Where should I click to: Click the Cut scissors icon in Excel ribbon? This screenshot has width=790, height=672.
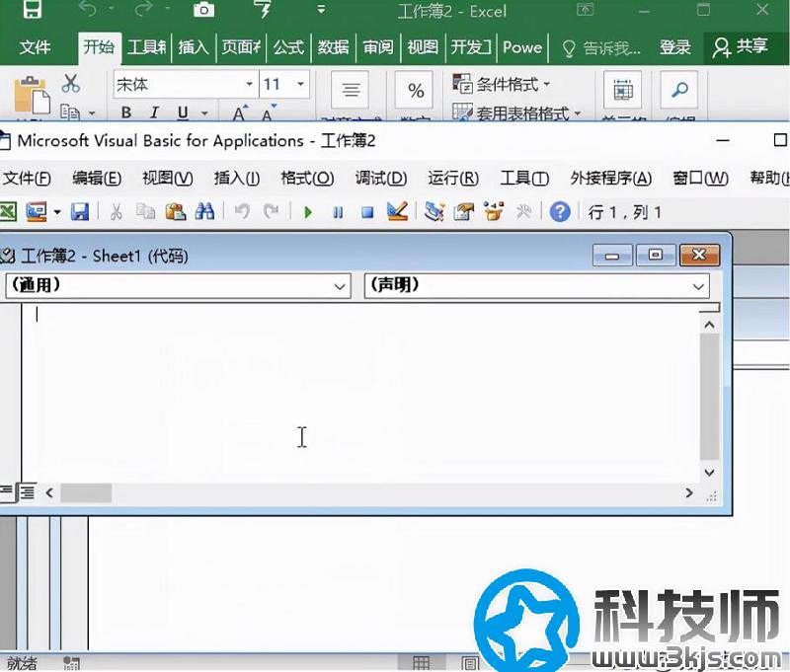(x=70, y=83)
